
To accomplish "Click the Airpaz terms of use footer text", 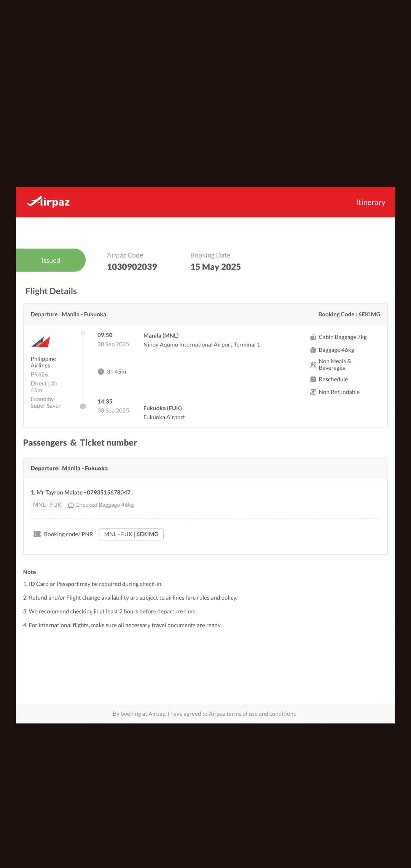I will (x=204, y=714).
